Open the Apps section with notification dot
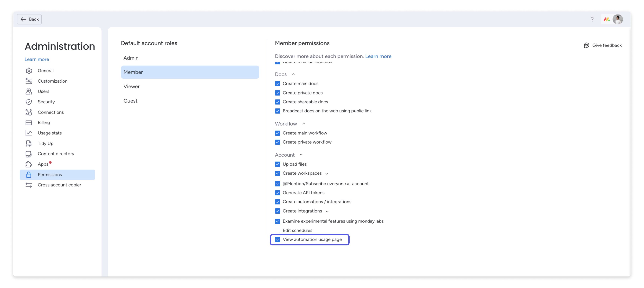The width and height of the screenshot is (644, 288). tap(43, 164)
